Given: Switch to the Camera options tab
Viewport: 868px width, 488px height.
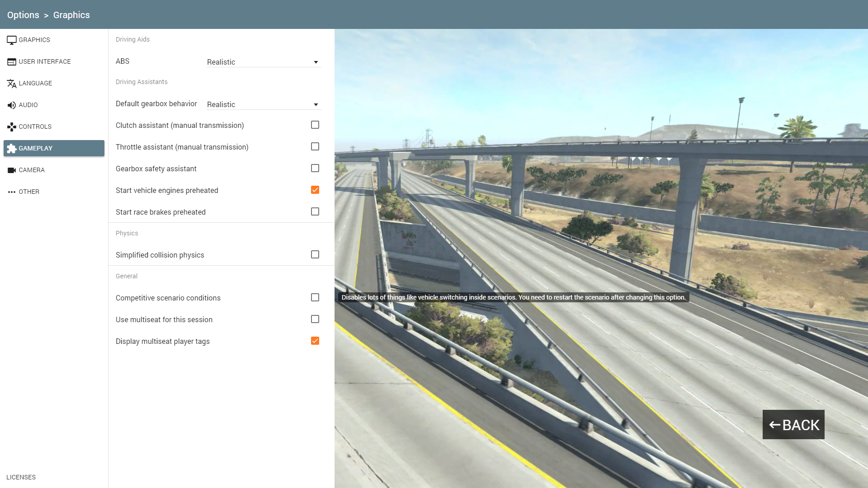Looking at the screenshot, I should pyautogui.click(x=32, y=170).
